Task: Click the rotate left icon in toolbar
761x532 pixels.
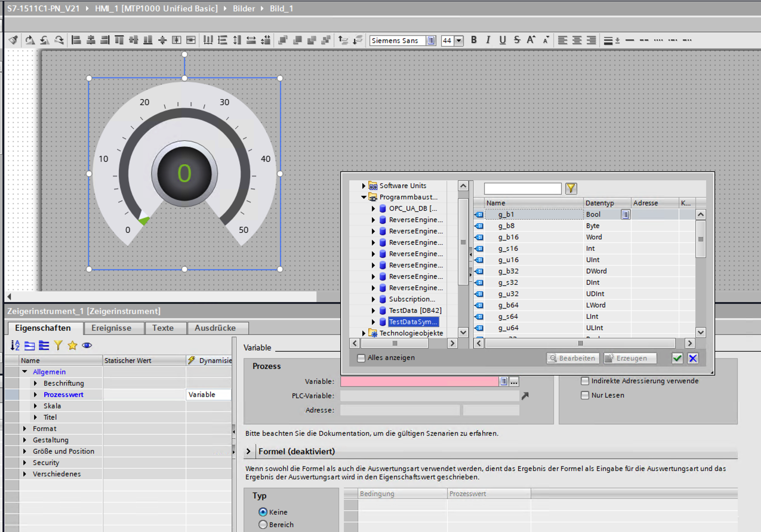Action: point(45,40)
